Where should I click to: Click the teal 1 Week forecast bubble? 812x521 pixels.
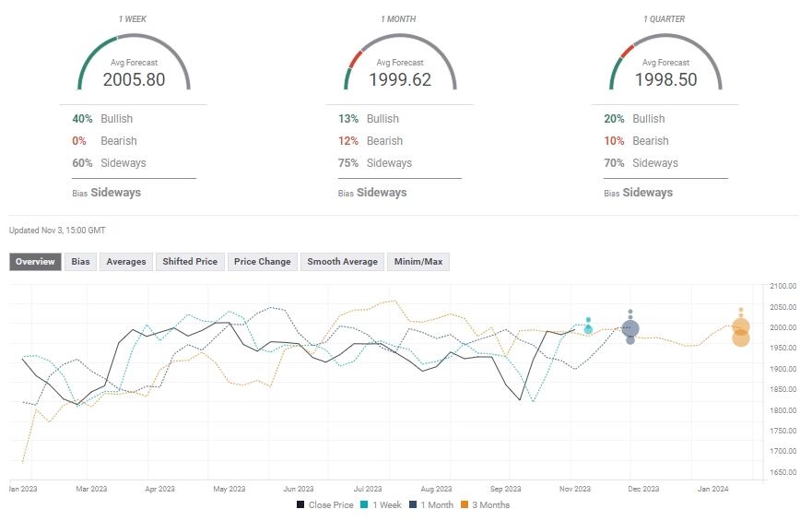coord(588,327)
